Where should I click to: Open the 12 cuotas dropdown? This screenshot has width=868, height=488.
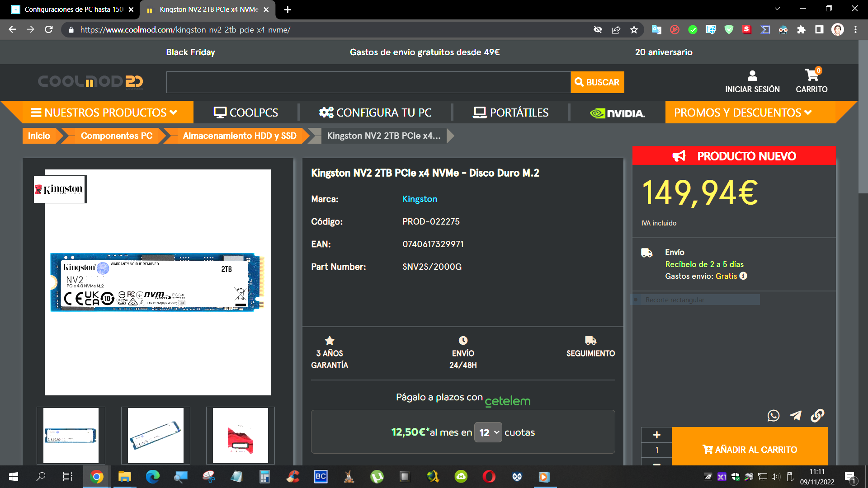point(488,432)
